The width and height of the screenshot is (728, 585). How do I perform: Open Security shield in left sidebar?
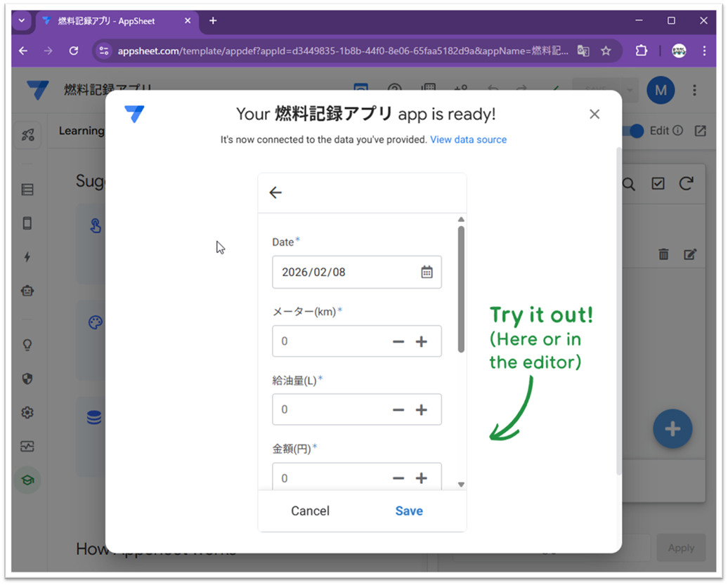click(x=27, y=379)
